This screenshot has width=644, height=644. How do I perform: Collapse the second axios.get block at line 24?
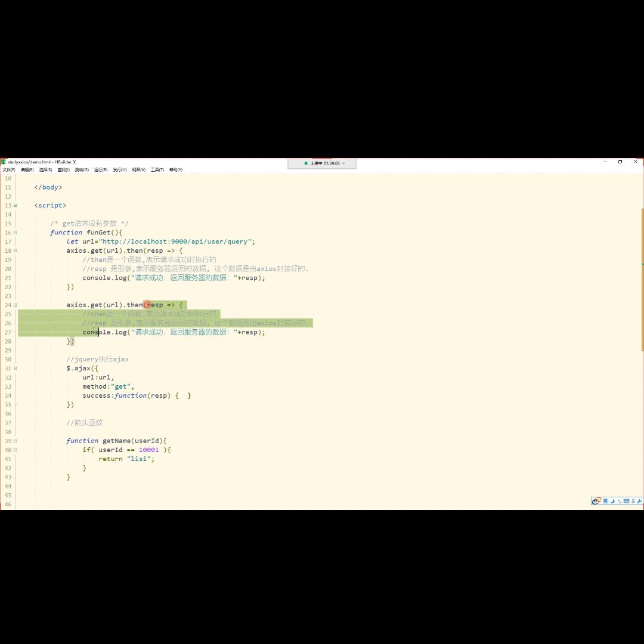pyautogui.click(x=14, y=305)
